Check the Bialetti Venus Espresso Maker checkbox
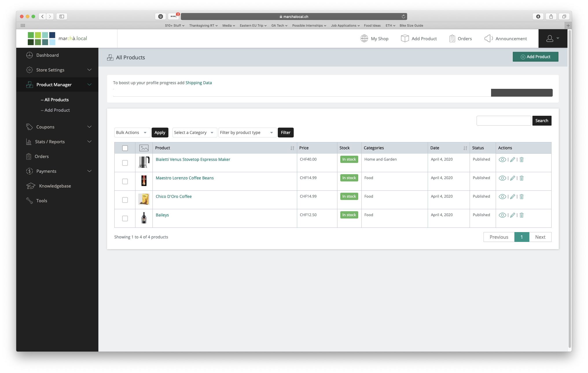Viewport: 588px width, 373px height. (125, 163)
